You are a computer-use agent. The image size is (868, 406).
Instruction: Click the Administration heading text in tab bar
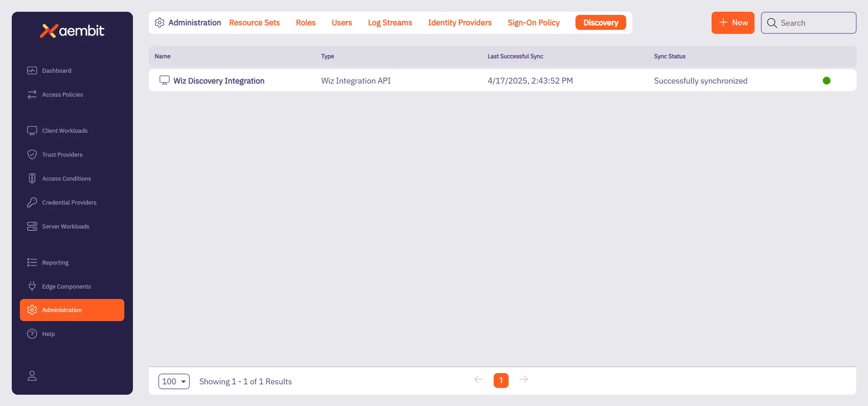click(x=194, y=23)
